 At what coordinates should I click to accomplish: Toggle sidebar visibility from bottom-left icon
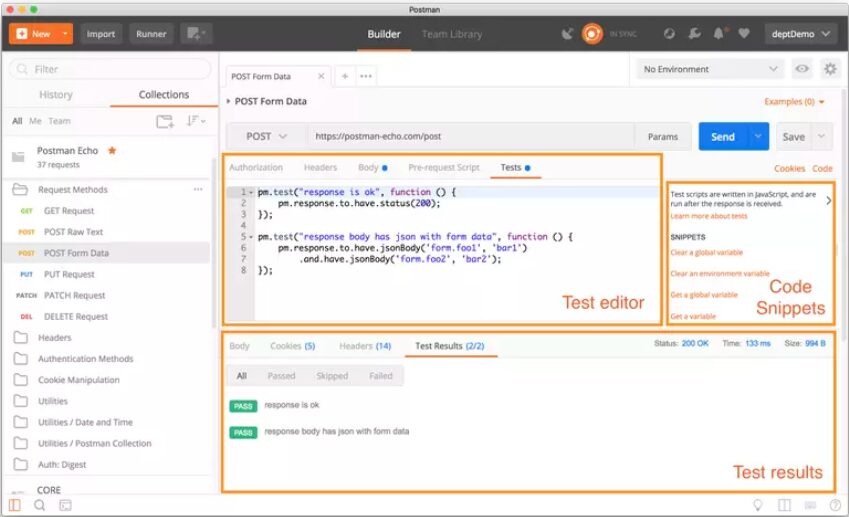[x=14, y=505]
